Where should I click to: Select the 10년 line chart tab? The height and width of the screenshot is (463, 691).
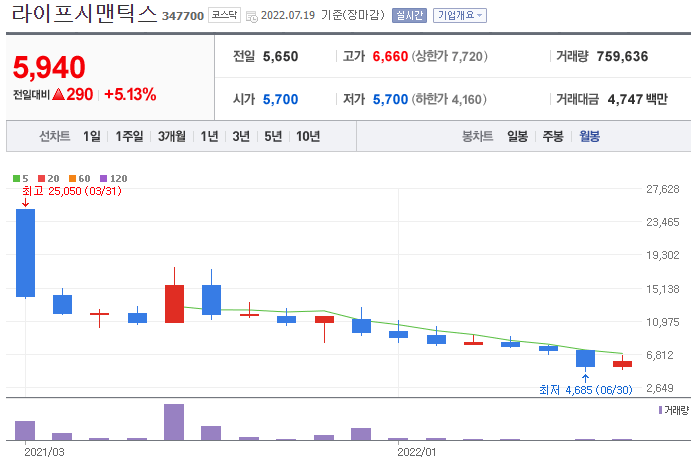point(308,137)
